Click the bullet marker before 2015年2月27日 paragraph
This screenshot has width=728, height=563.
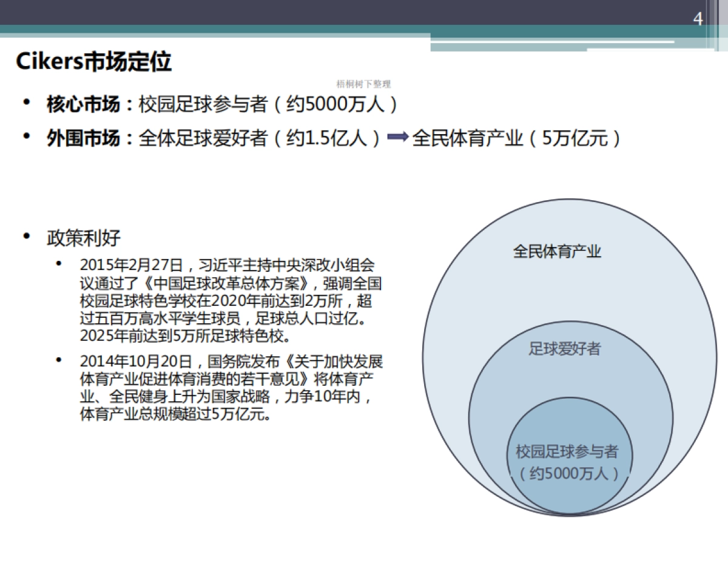tap(58, 263)
